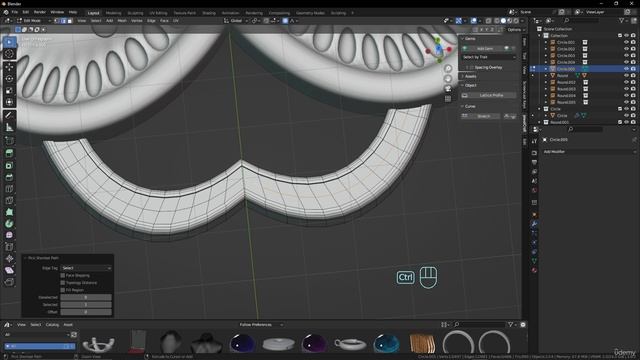Open the Add Modifier dropdown
The height and width of the screenshot is (360, 640).
pyautogui.click(x=589, y=151)
